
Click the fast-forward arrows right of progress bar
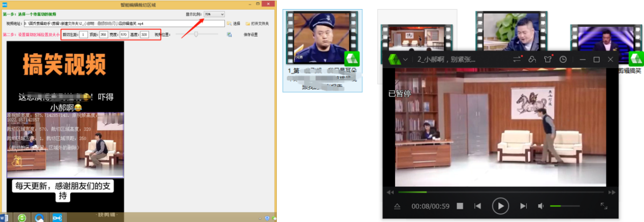(611, 192)
